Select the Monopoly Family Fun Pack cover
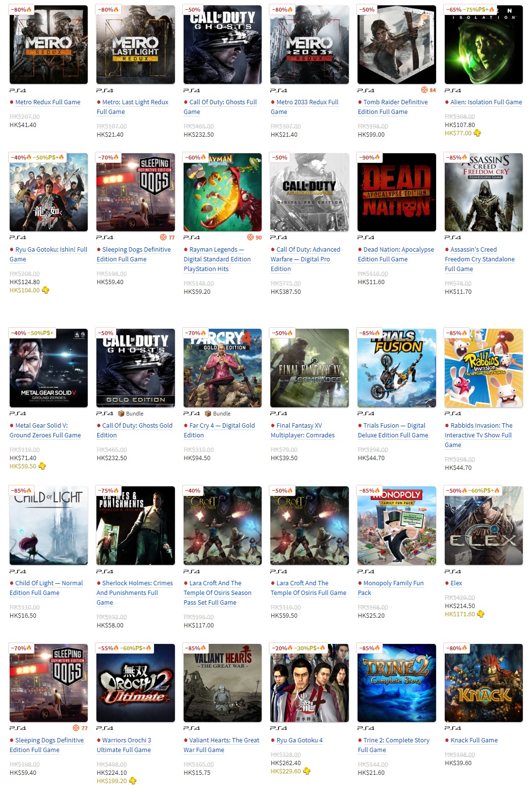Viewport: 532px width, 786px height. 396,526
